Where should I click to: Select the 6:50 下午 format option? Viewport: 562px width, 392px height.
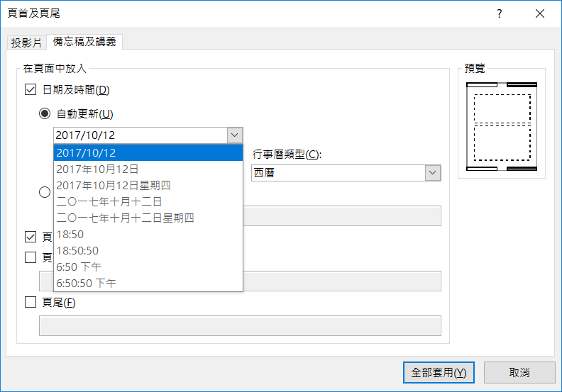pyautogui.click(x=79, y=267)
